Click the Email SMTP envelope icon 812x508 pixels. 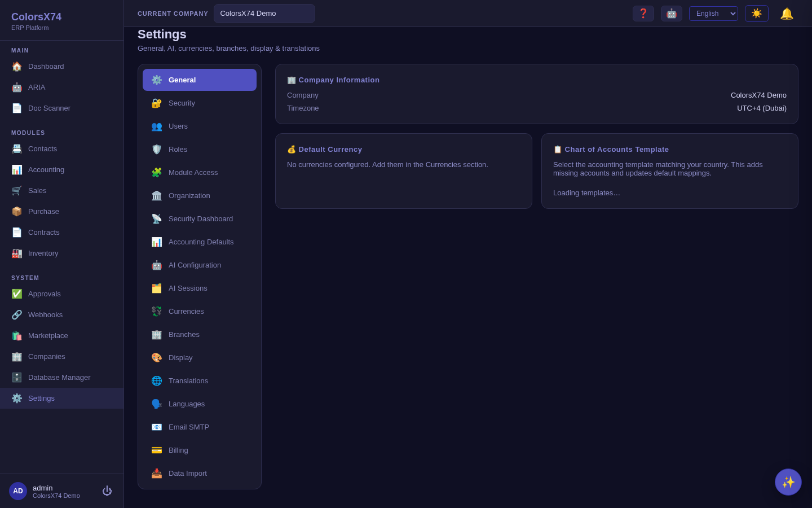pyautogui.click(x=157, y=427)
